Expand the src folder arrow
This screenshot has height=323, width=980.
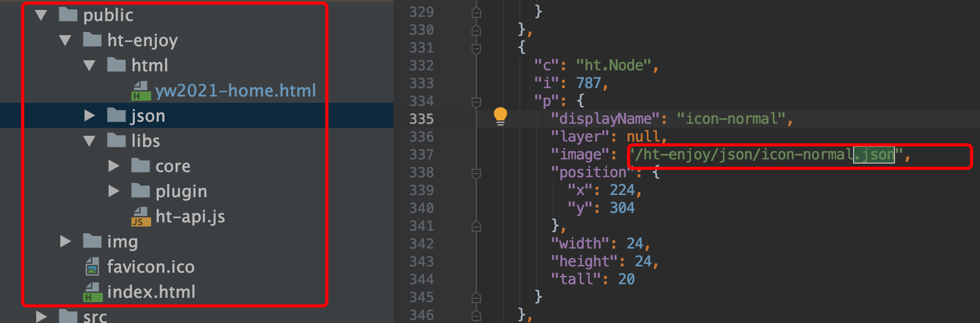pyautogui.click(x=41, y=316)
